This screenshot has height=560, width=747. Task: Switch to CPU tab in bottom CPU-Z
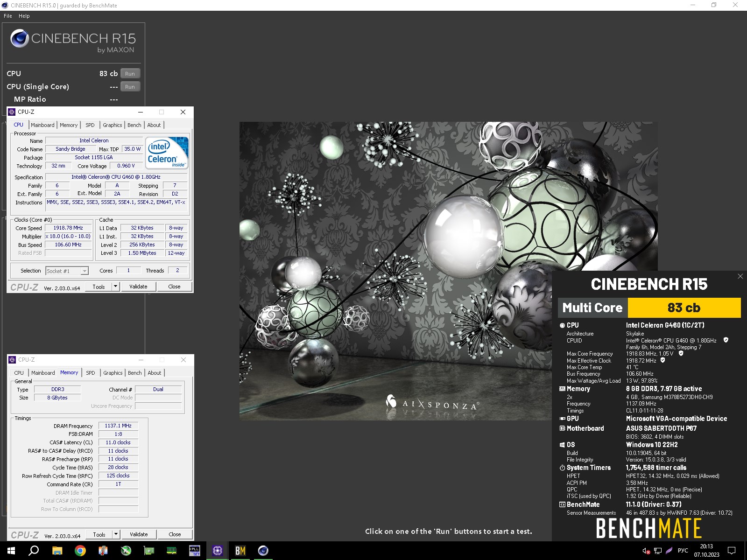(x=19, y=373)
